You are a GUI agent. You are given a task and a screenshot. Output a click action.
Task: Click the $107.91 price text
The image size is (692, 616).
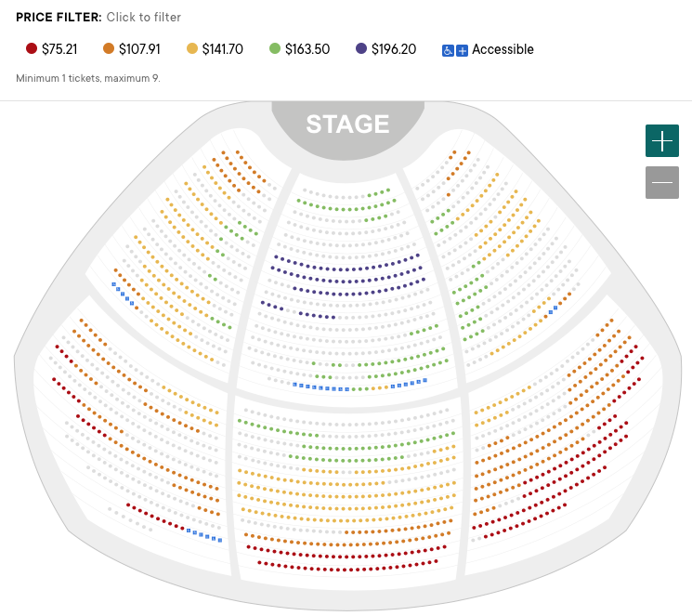[139, 49]
